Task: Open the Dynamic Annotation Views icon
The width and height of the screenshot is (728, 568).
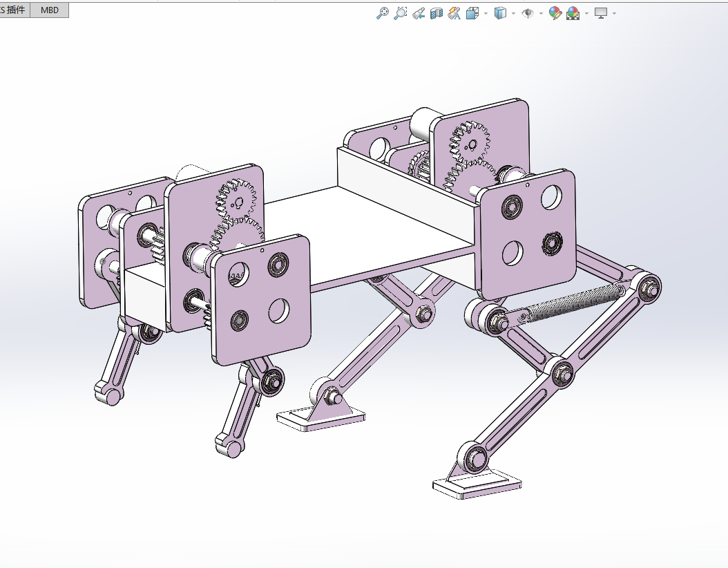Action: tap(454, 13)
